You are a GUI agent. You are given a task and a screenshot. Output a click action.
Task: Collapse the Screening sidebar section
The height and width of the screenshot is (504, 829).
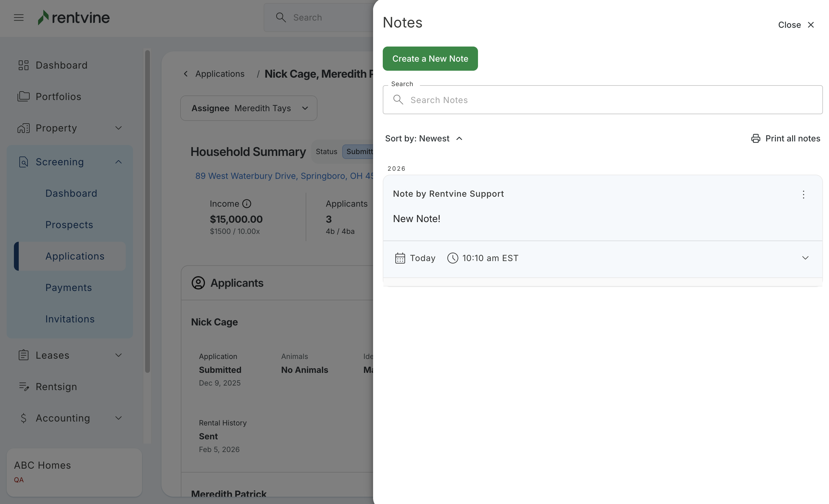coord(118,162)
